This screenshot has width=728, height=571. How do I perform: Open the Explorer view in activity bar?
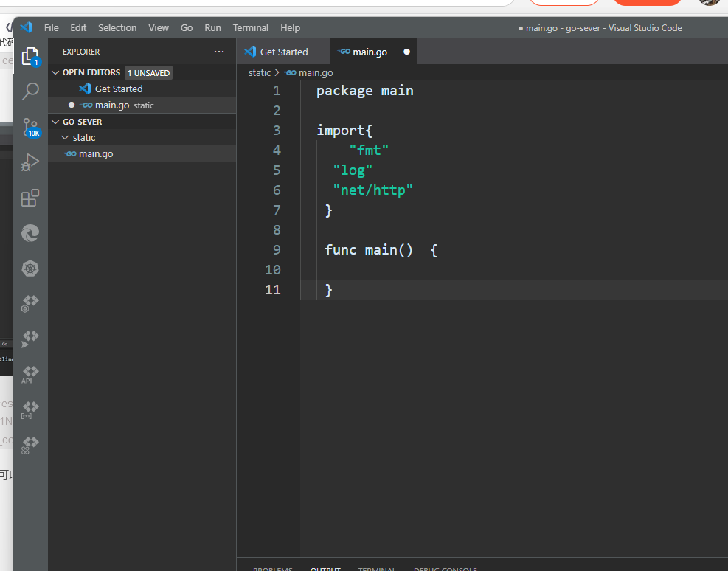click(x=31, y=57)
